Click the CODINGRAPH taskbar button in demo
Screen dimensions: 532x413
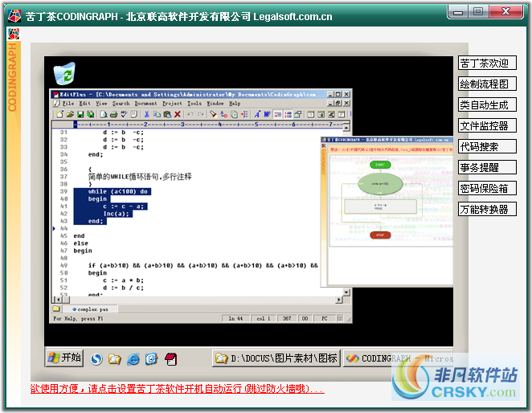tap(397, 358)
